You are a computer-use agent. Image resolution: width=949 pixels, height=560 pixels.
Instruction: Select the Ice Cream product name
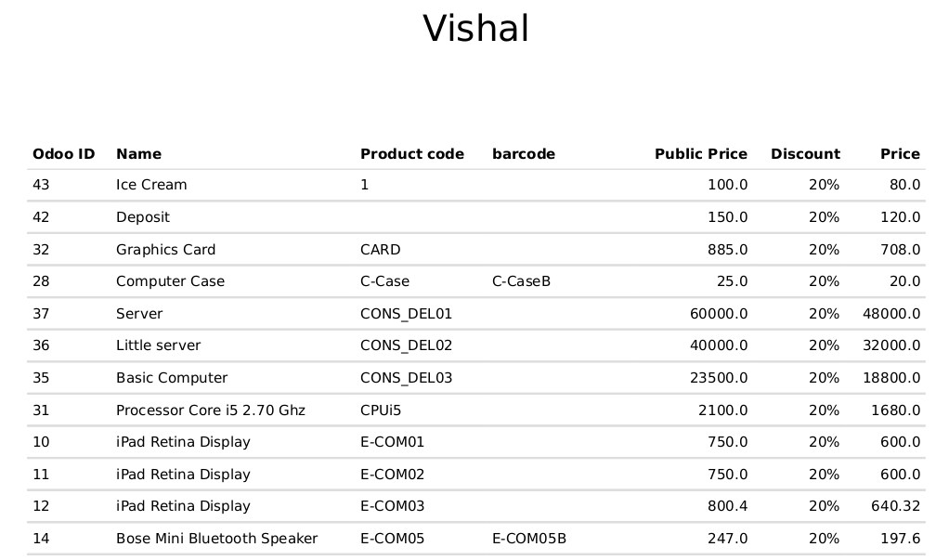(x=151, y=185)
